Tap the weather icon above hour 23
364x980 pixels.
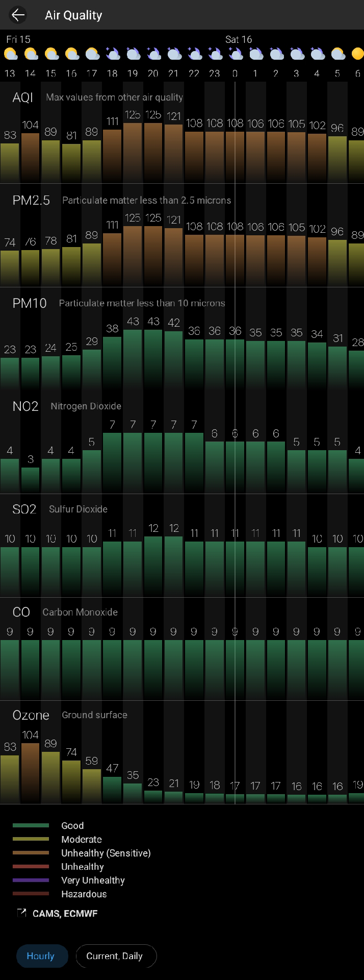(x=215, y=54)
